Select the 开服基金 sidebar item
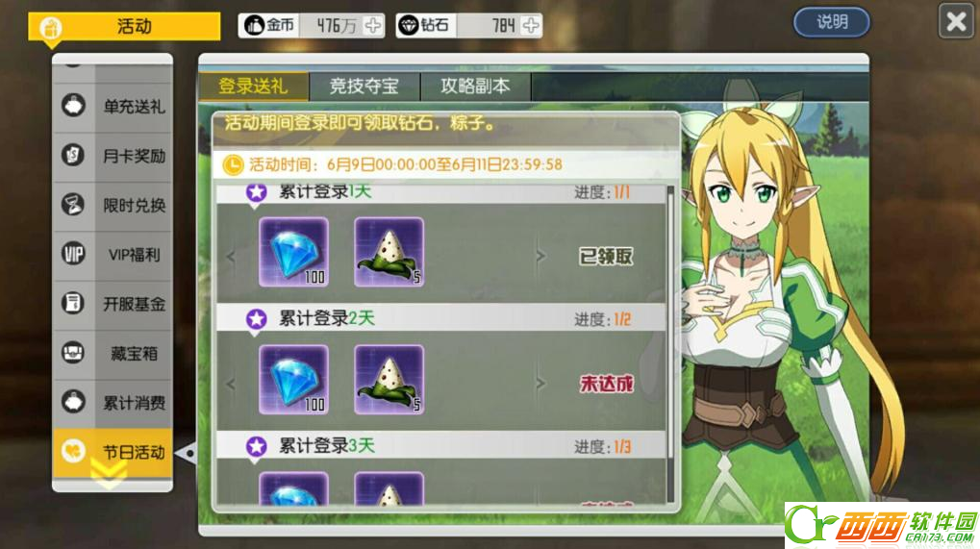This screenshot has height=549, width=980. (113, 304)
